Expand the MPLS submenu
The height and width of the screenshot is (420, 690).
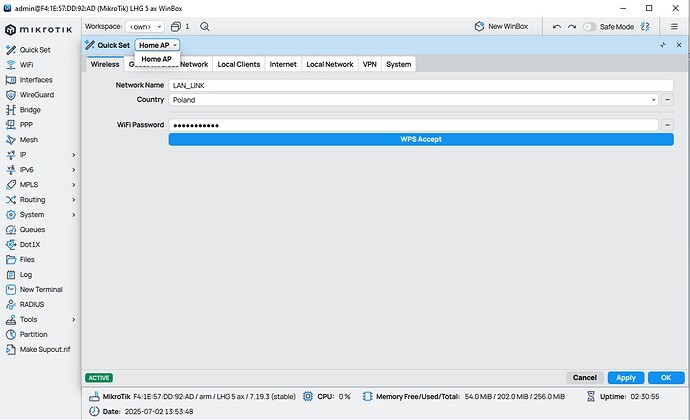point(73,184)
